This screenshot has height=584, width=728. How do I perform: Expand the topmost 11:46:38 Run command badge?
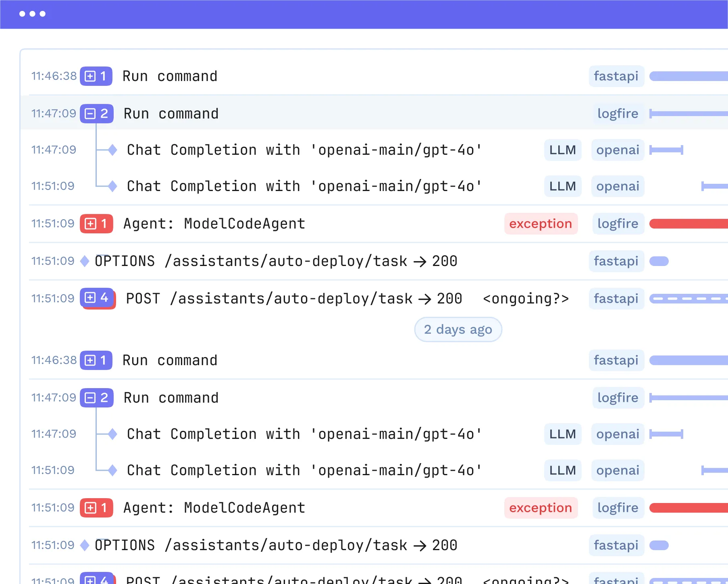(x=96, y=76)
